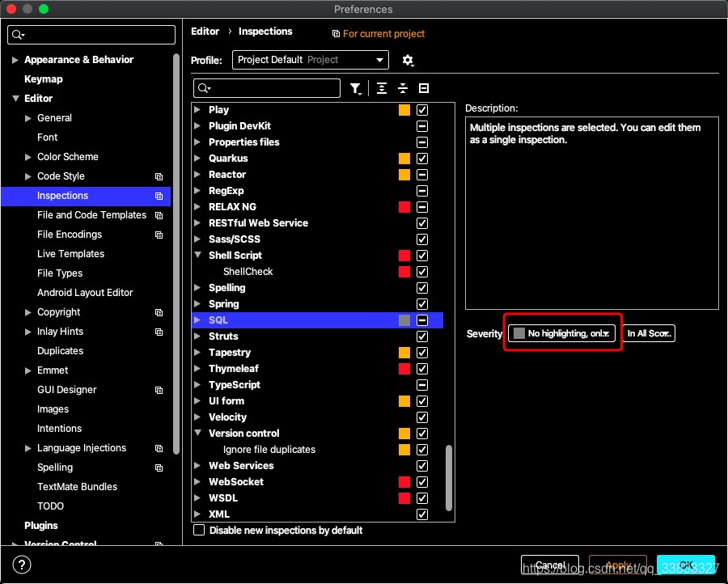Uncheck Ignore file duplicates inspection
Image resolution: width=728 pixels, height=584 pixels.
(x=422, y=450)
